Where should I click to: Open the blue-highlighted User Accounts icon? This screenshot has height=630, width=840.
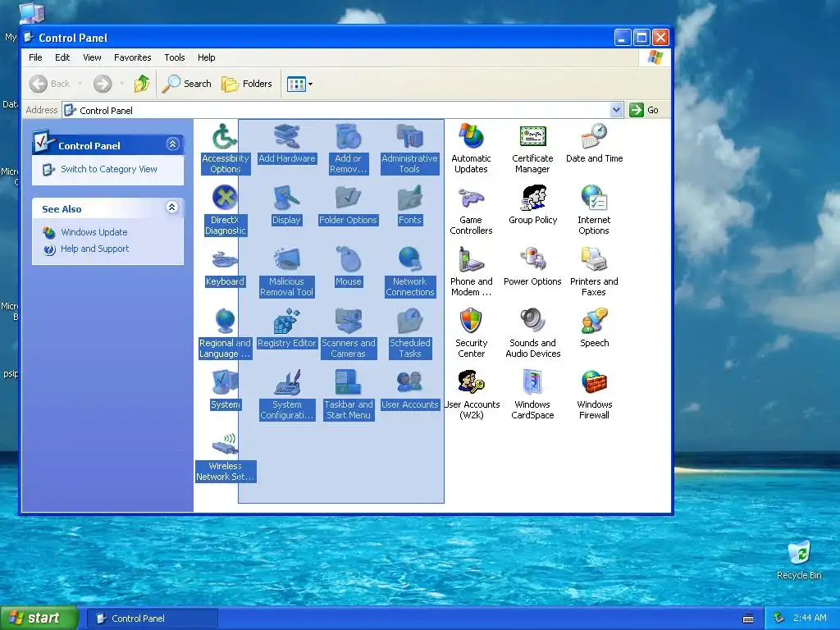[410, 383]
